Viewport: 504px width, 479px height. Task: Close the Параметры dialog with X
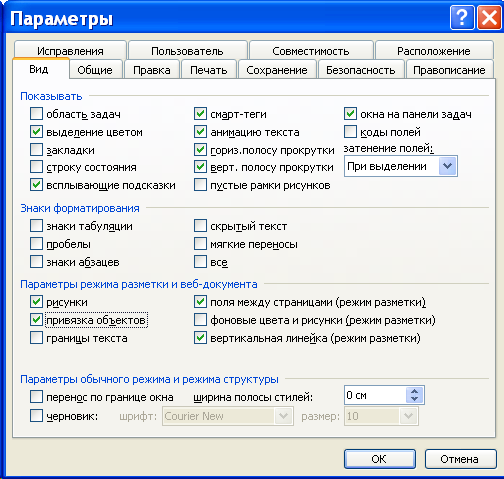click(489, 18)
